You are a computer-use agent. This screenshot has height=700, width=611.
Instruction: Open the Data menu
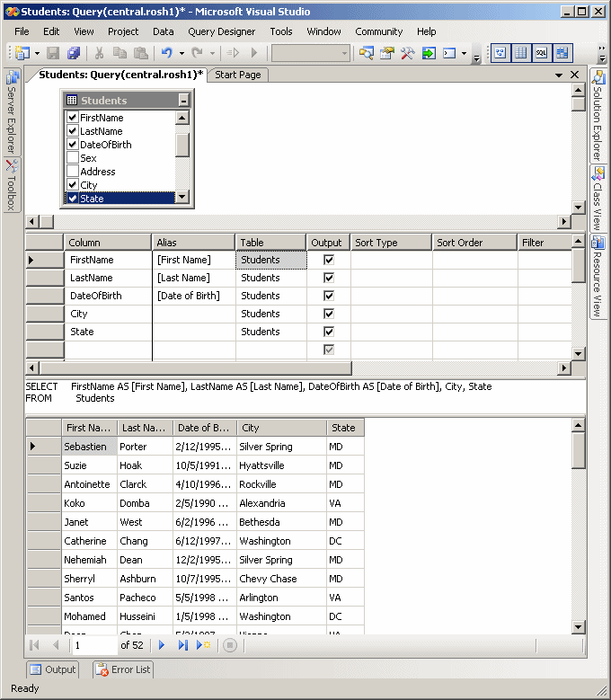163,31
